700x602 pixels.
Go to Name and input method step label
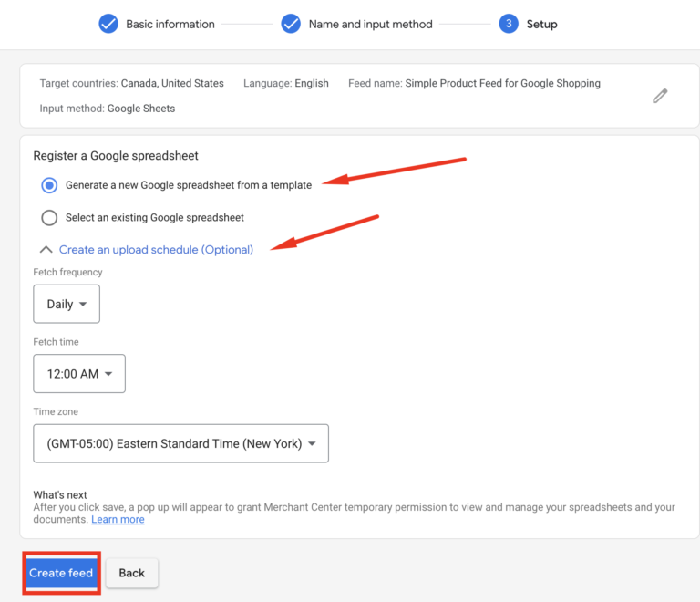coord(371,24)
